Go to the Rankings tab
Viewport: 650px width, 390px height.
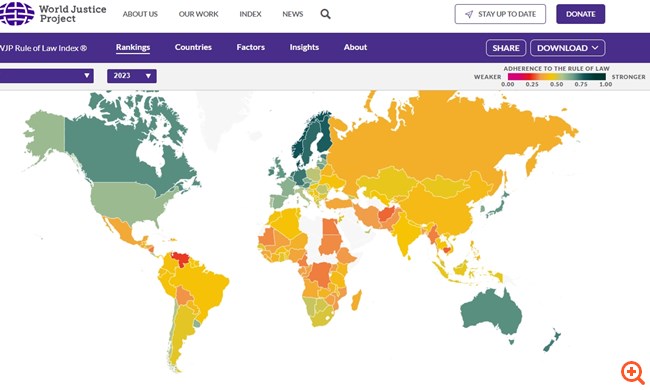(133, 47)
